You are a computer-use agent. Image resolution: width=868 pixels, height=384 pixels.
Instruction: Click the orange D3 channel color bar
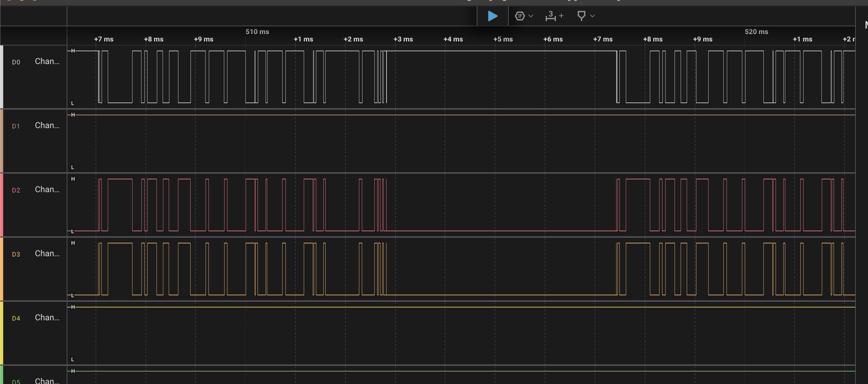(2, 269)
